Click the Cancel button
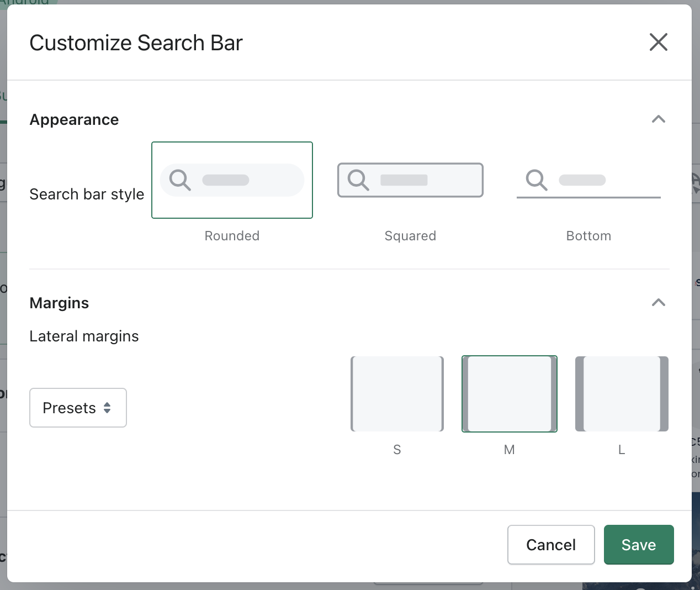This screenshot has height=590, width=700. 551,545
